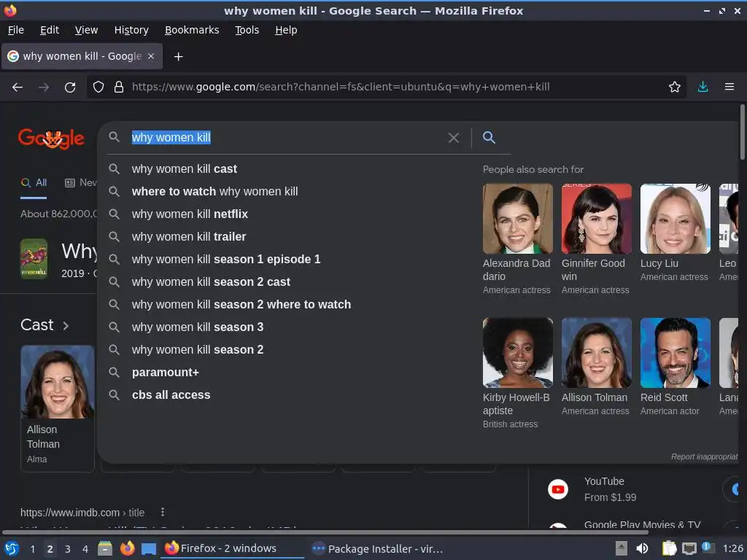Click inside the Google search input
This screenshot has width=747, height=560.
(286, 138)
